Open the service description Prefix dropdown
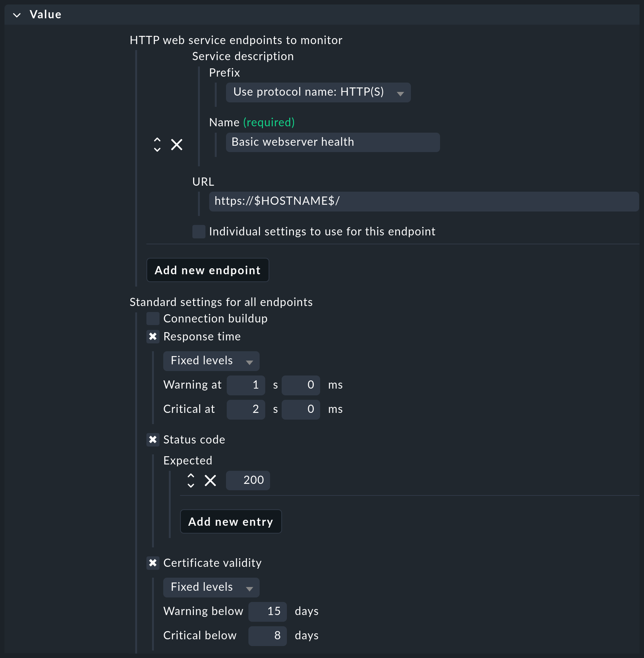 318,92
